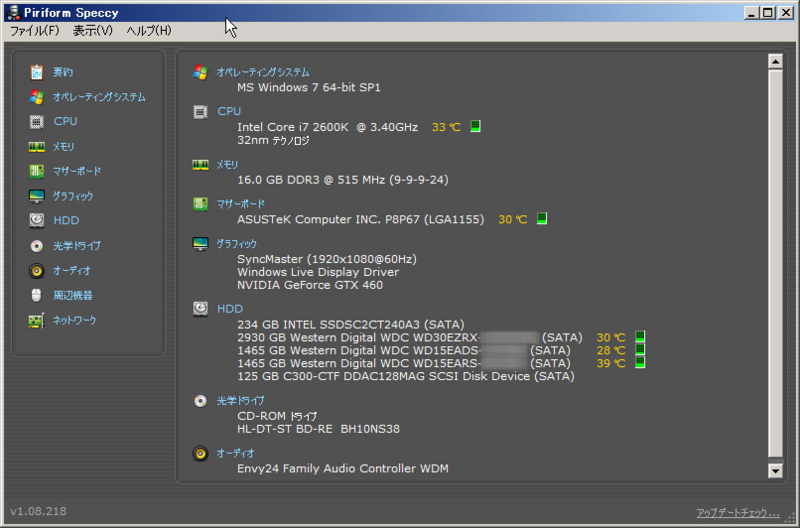Click the オペレーティングシステム heading in summary
This screenshot has height=528, width=800.
click(263, 72)
